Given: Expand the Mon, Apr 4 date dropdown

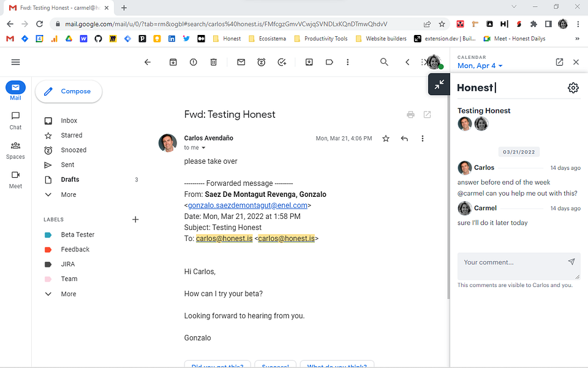Looking at the screenshot, I should [x=480, y=66].
